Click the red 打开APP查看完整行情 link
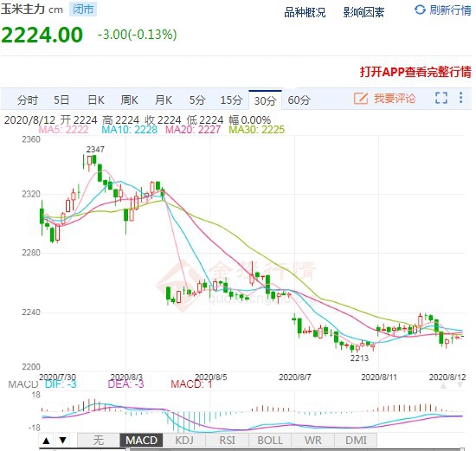 click(x=415, y=72)
